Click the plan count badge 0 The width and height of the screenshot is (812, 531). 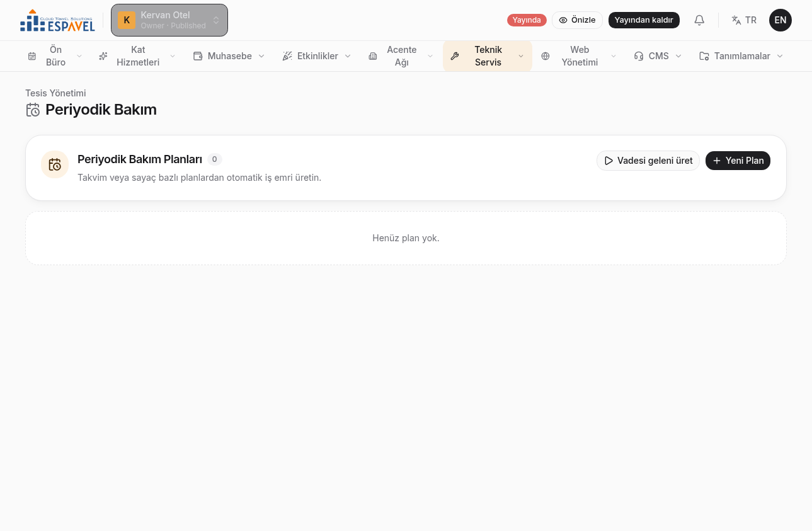coord(215,159)
